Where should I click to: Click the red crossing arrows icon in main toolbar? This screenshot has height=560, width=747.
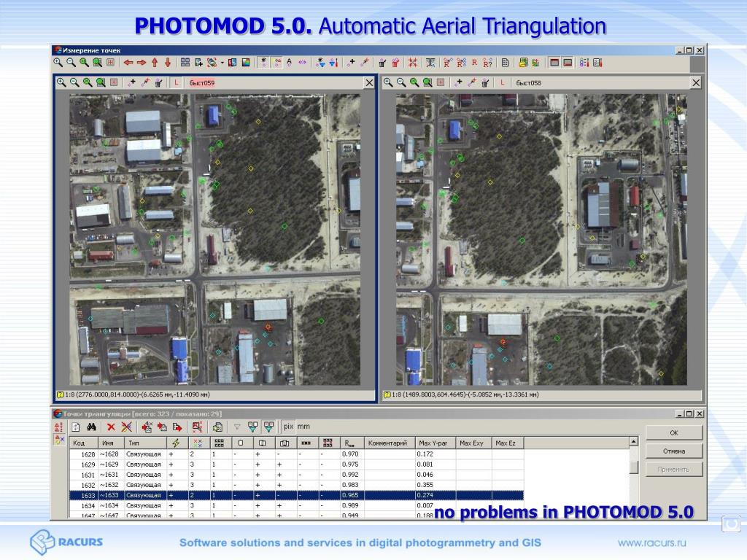point(413,63)
